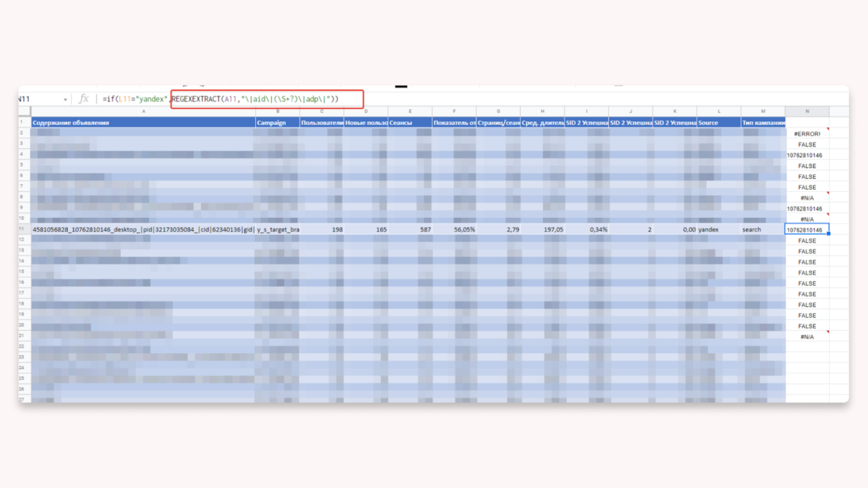Select the #ERROR! cell in column N

click(x=807, y=134)
